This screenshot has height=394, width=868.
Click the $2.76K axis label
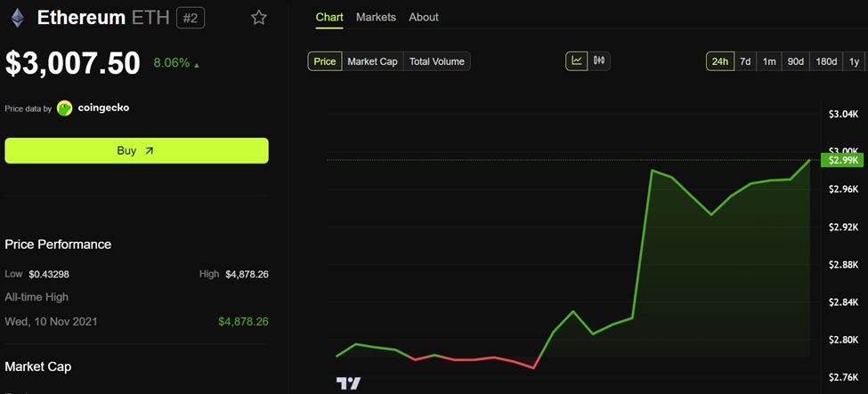click(844, 377)
